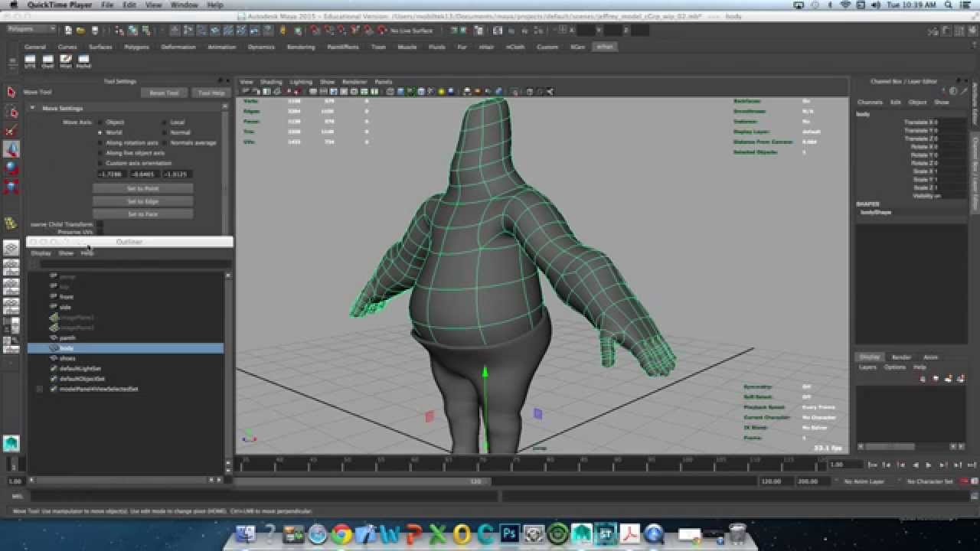The height and width of the screenshot is (551, 980).
Task: Select the Lasso tool in toolbox
Action: point(11,112)
